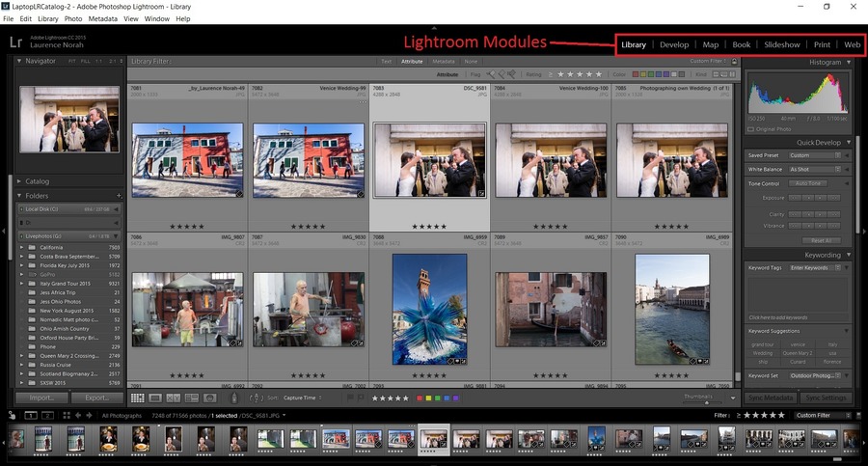Viewport: 868px width, 466px height.
Task: Expand the Catalog panel
Action: click(19, 181)
